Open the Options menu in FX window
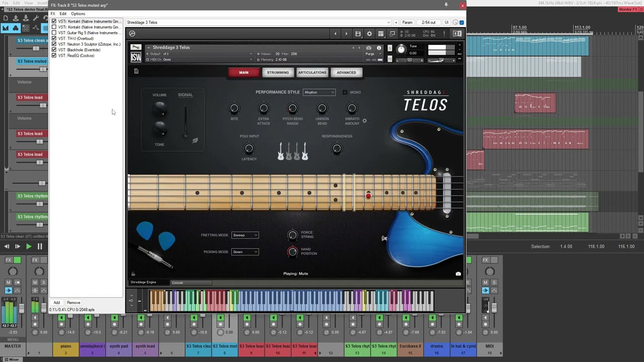Viewport: 644px width, 362px height. 78,14
